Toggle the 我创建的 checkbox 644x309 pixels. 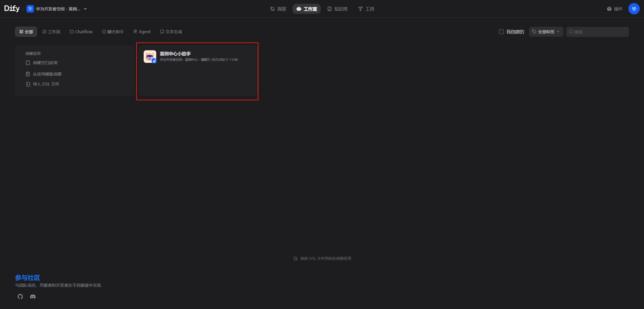click(x=501, y=32)
